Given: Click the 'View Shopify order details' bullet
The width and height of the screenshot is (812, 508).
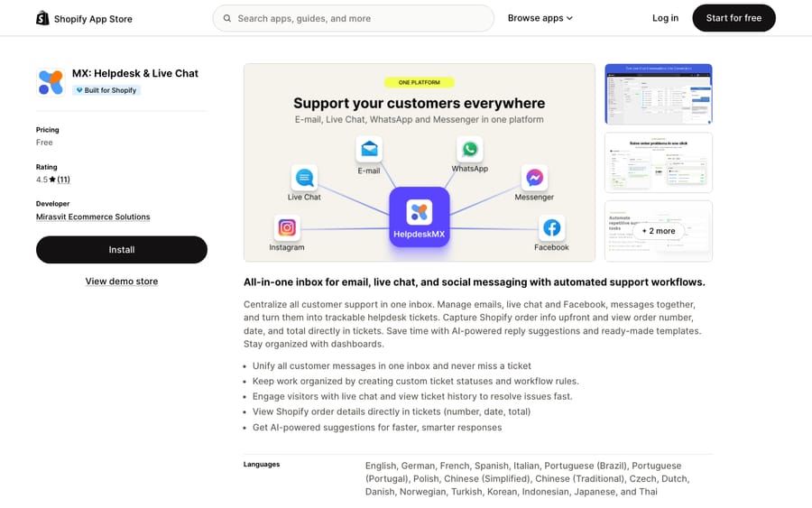Looking at the screenshot, I should click(x=392, y=411).
